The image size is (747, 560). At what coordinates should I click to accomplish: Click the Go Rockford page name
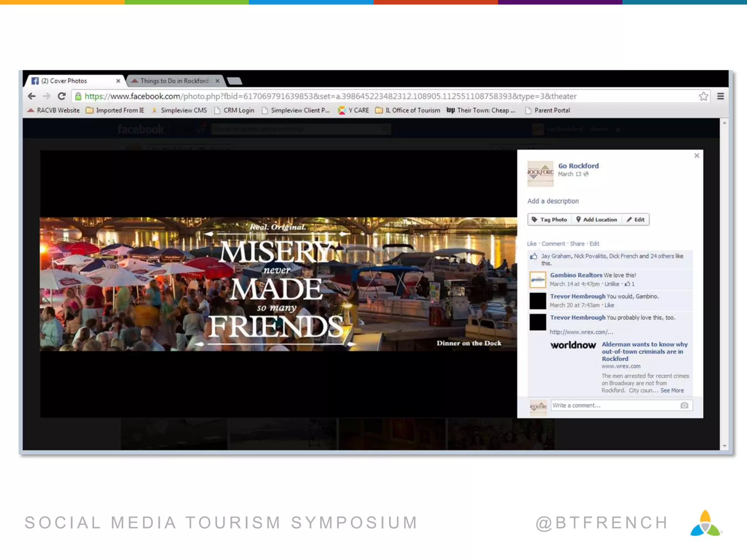[578, 166]
